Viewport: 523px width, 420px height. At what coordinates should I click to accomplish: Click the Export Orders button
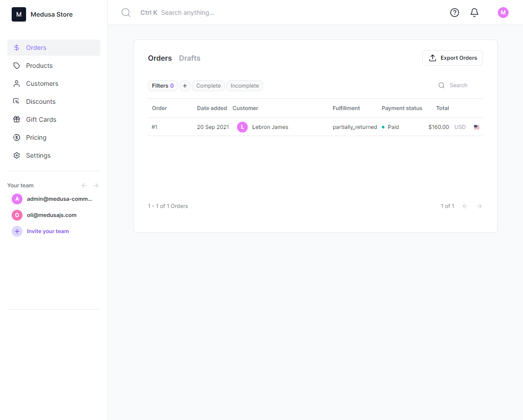[452, 58]
